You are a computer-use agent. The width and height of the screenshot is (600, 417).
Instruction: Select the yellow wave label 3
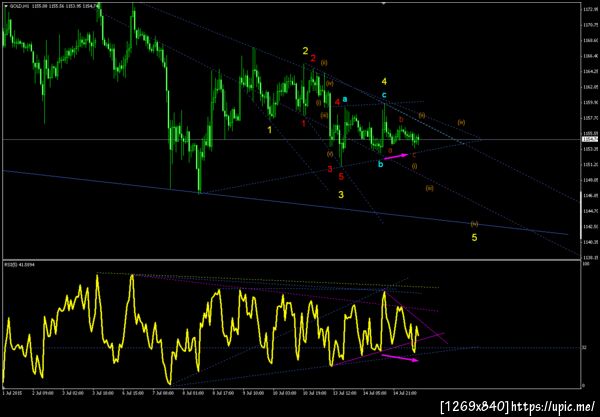tap(341, 195)
